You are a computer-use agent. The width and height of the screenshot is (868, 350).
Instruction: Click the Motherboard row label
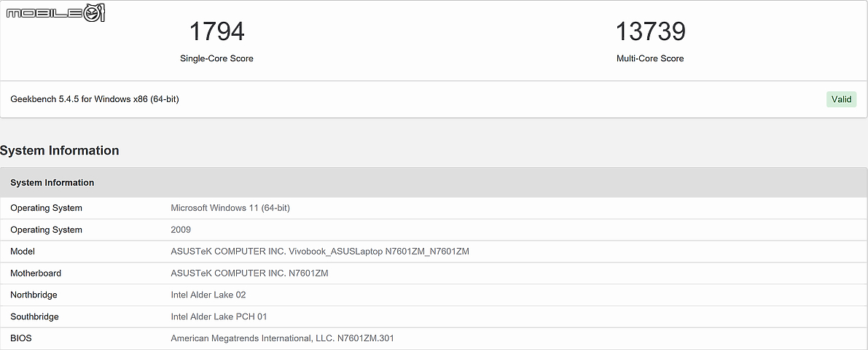point(36,273)
